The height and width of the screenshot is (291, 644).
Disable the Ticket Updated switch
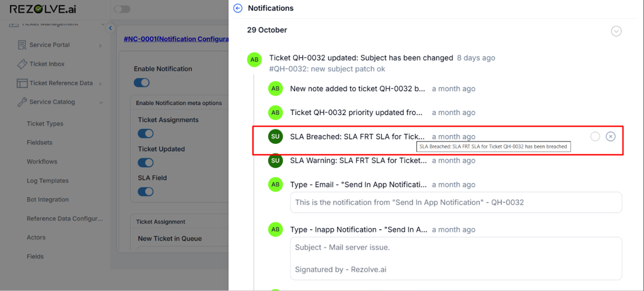[145, 162]
